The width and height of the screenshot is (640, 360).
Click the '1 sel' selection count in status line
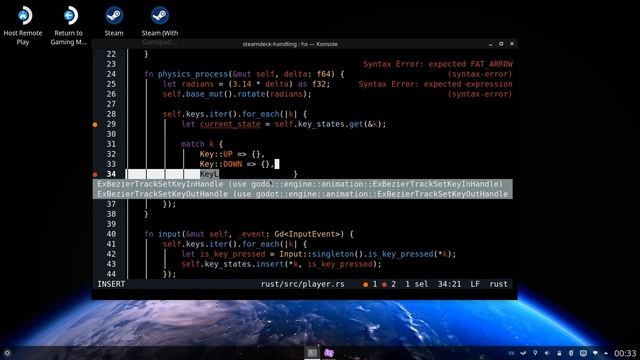click(417, 284)
